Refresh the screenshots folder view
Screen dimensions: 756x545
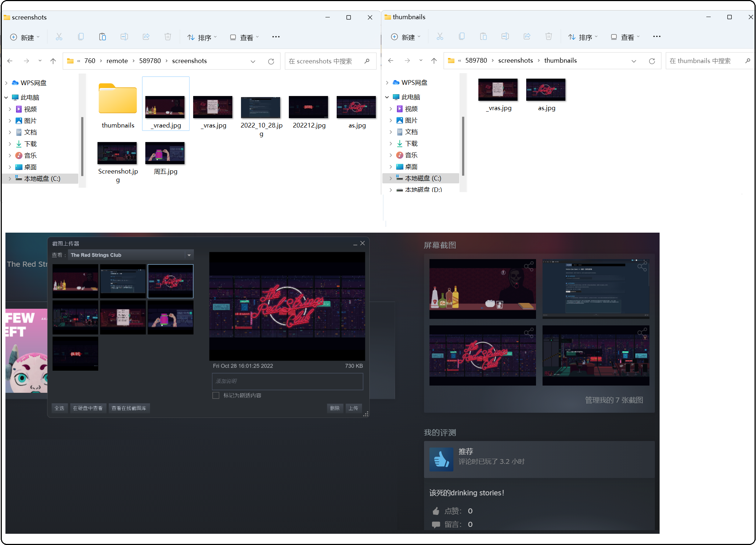point(271,61)
